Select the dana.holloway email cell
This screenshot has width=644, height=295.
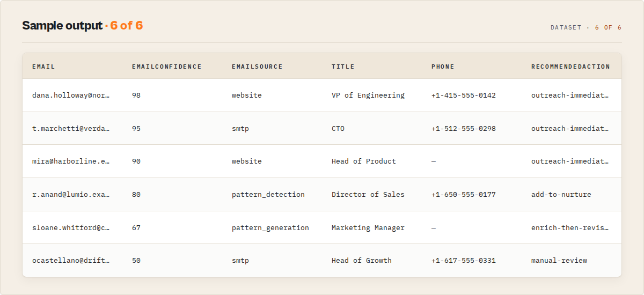[71, 95]
